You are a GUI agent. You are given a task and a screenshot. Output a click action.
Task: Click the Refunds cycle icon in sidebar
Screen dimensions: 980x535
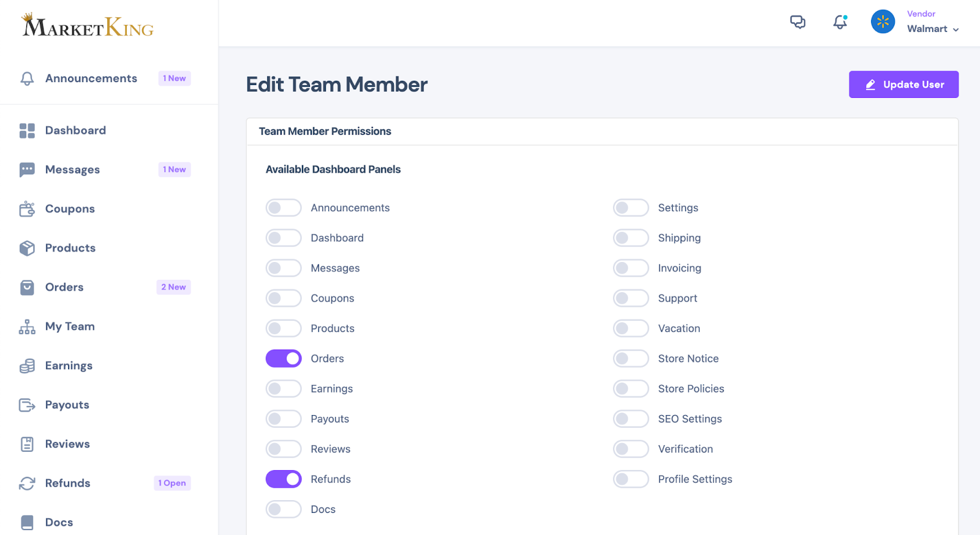click(27, 484)
